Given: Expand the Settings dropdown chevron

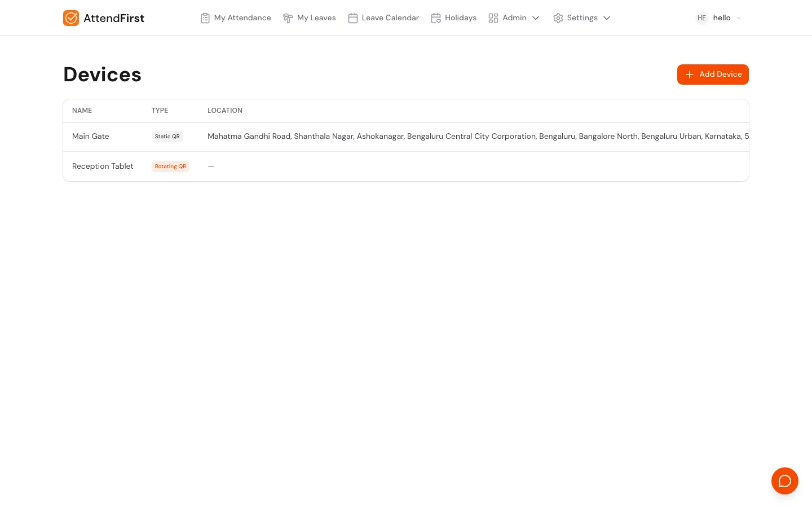Looking at the screenshot, I should tap(607, 18).
